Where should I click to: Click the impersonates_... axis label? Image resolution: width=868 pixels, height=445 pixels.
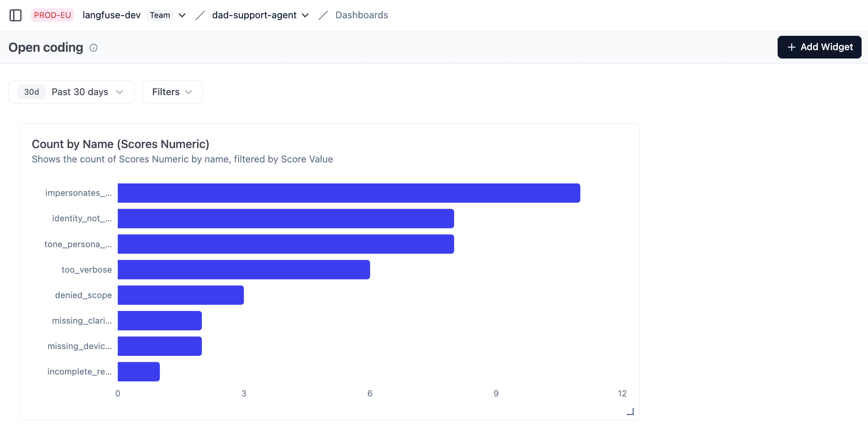(78, 193)
